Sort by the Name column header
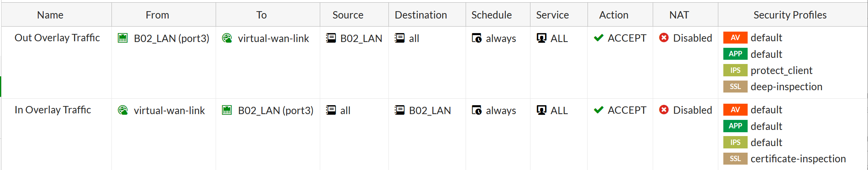The width and height of the screenshot is (868, 170). [x=51, y=15]
